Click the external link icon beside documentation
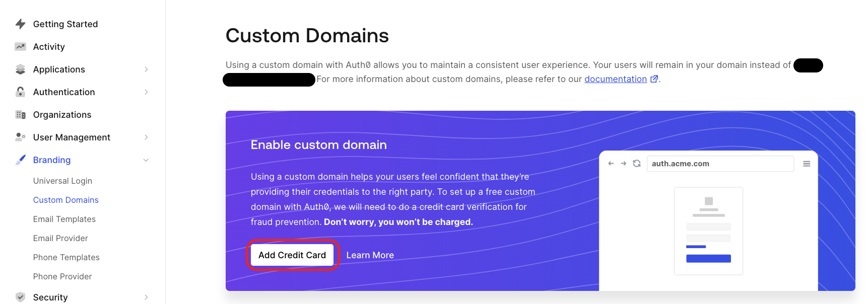 [654, 79]
